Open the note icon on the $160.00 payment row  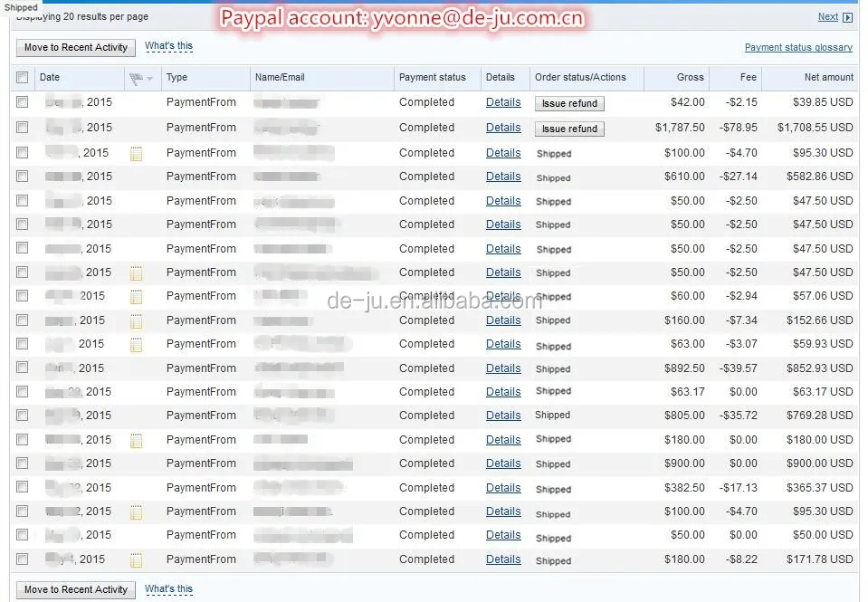[x=137, y=320]
